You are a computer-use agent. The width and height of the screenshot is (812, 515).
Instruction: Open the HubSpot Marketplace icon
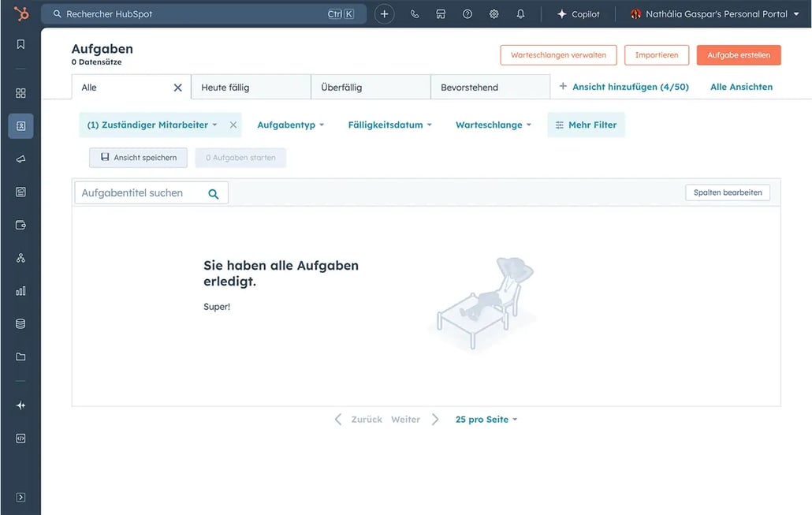pos(441,13)
